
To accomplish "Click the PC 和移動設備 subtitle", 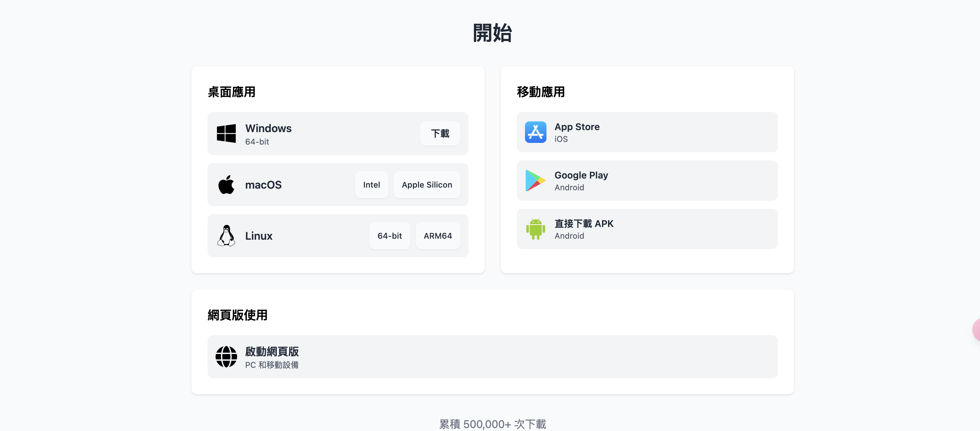I will [x=272, y=365].
